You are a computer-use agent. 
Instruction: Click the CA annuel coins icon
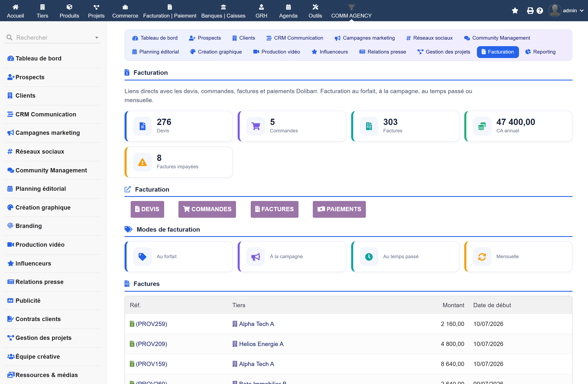[482, 126]
